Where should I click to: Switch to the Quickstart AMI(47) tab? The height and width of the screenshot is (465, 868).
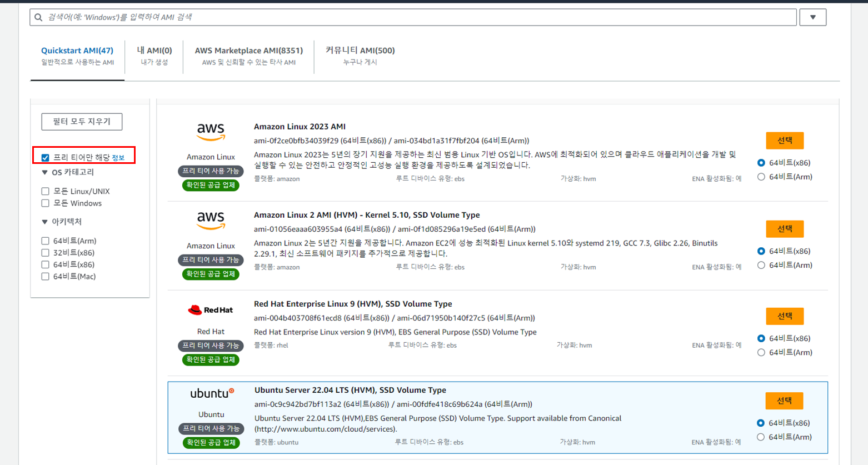click(x=77, y=56)
